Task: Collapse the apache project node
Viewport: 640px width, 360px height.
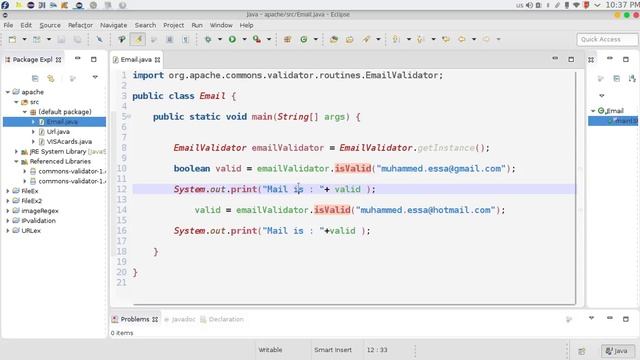Action: pyautogui.click(x=8, y=92)
